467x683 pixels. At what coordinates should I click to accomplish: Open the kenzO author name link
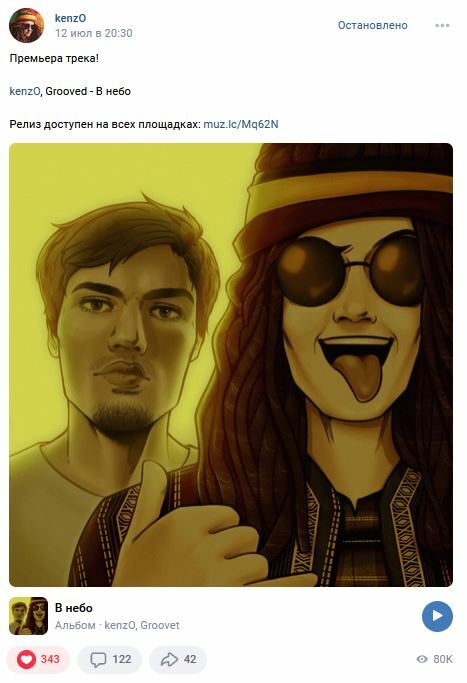click(71, 18)
